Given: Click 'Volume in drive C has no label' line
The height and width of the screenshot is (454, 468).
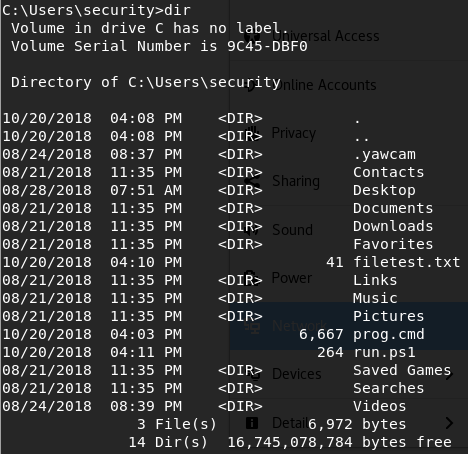Looking at the screenshot, I should 150,28.
